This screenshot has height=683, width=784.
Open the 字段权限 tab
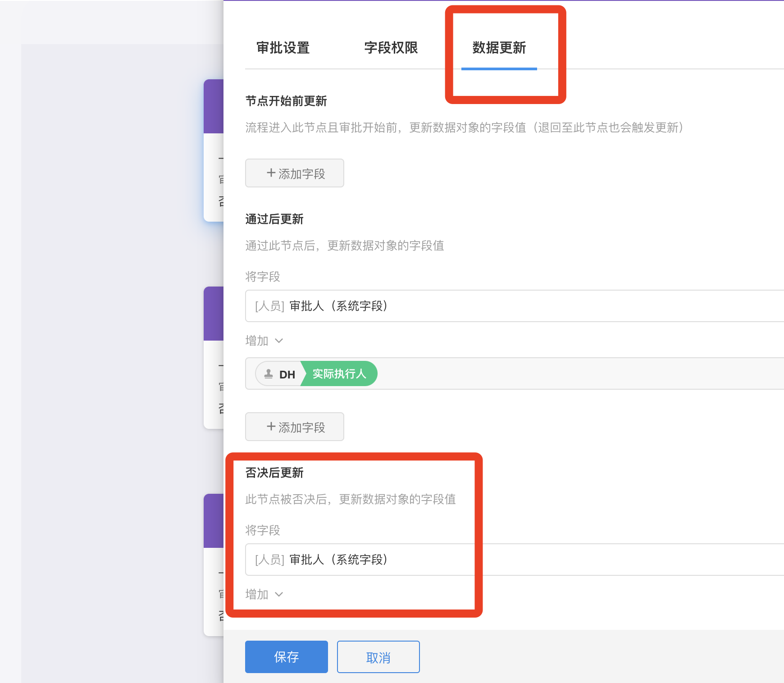click(x=391, y=48)
